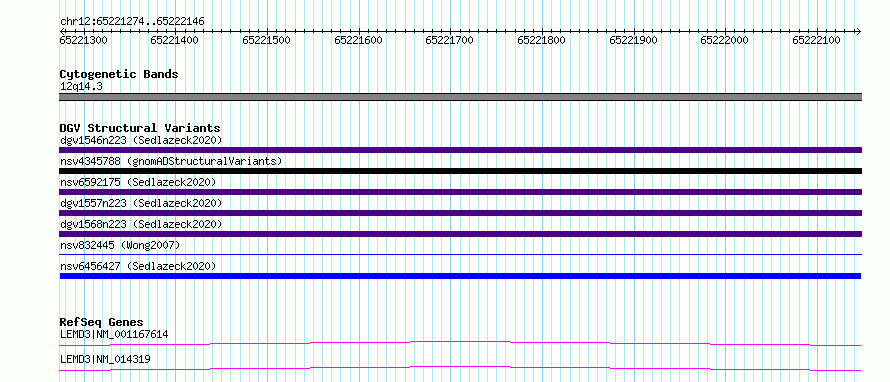Click the magenta line for LEMD3 NM_014319
The width and height of the screenshot is (890, 382).
tap(460, 368)
